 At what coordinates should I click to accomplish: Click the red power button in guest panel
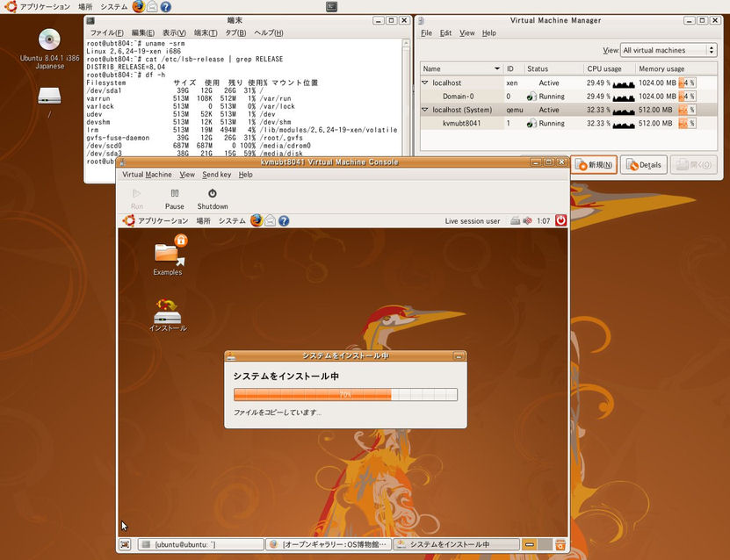pyautogui.click(x=560, y=220)
